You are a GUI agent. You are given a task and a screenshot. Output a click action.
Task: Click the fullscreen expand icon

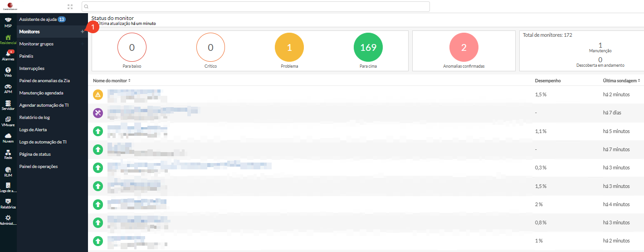[70, 7]
